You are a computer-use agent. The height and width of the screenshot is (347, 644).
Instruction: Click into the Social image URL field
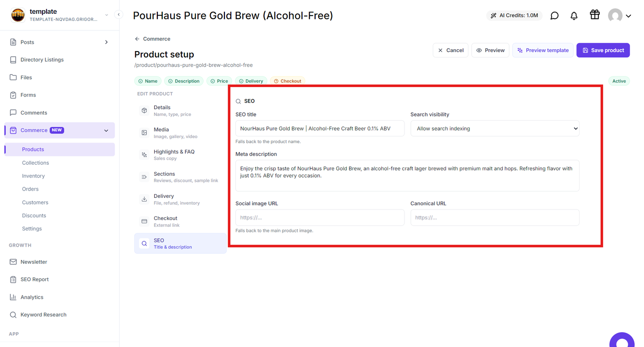[320, 218]
